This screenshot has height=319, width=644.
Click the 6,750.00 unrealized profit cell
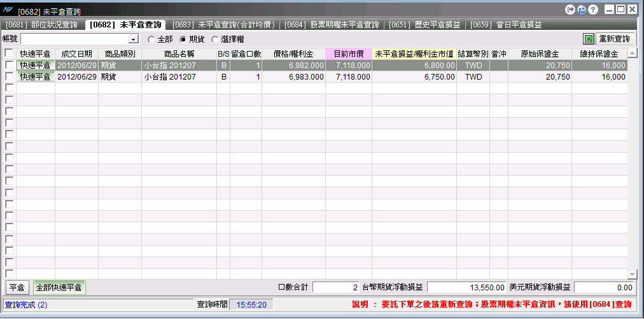coord(414,76)
